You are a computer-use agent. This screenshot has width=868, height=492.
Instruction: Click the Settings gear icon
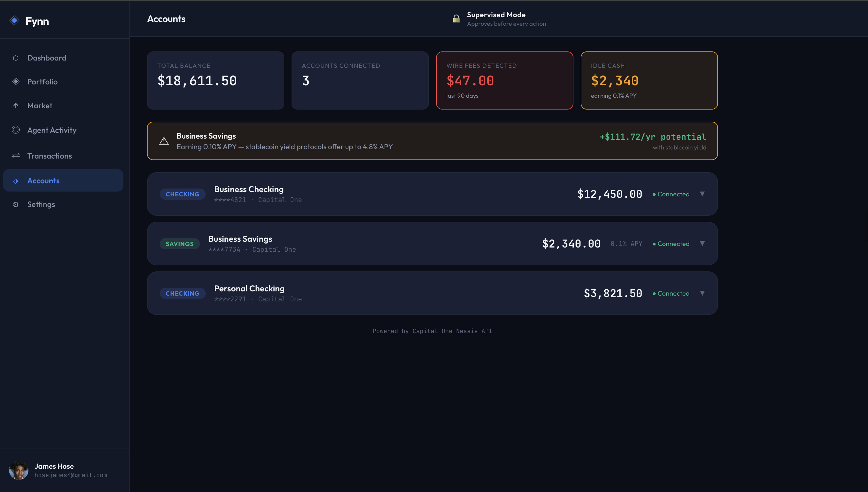(x=15, y=205)
